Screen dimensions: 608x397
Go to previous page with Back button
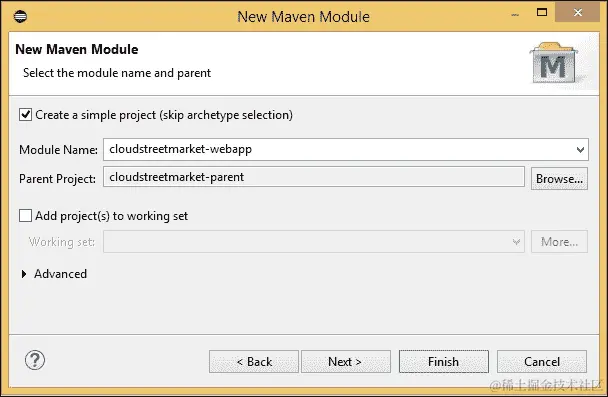[254, 362]
